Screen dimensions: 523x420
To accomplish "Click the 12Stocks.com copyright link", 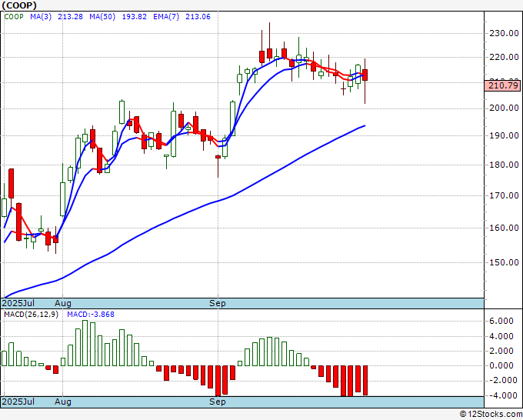I will tap(491, 415).
